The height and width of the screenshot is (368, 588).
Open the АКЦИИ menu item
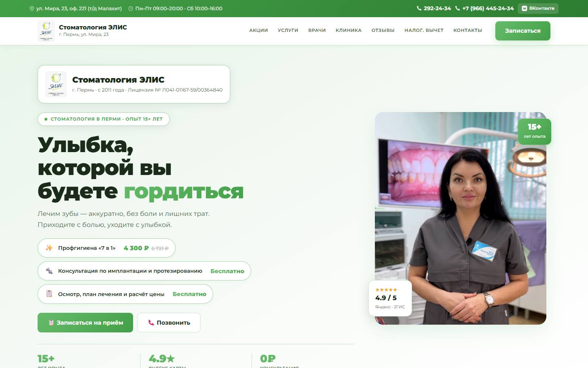(258, 30)
